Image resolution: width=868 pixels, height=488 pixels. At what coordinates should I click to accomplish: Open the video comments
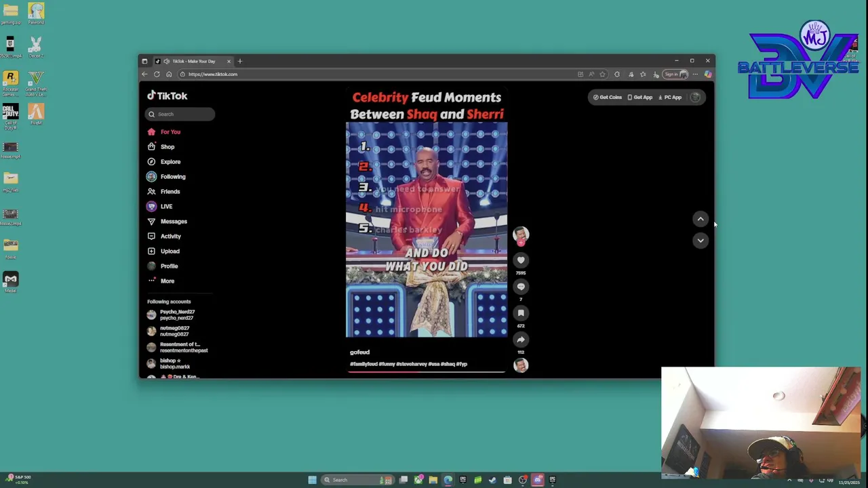(x=521, y=287)
